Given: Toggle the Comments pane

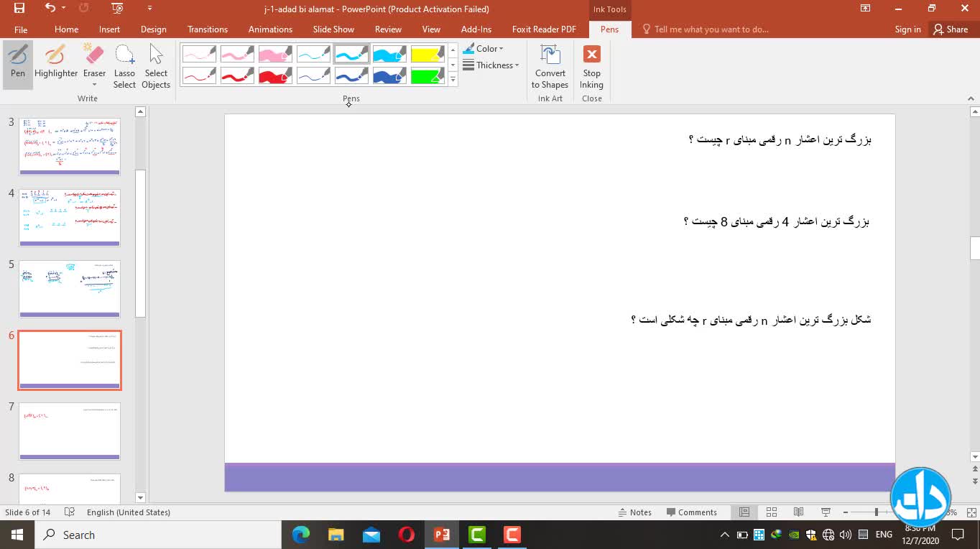Looking at the screenshot, I should 691,512.
